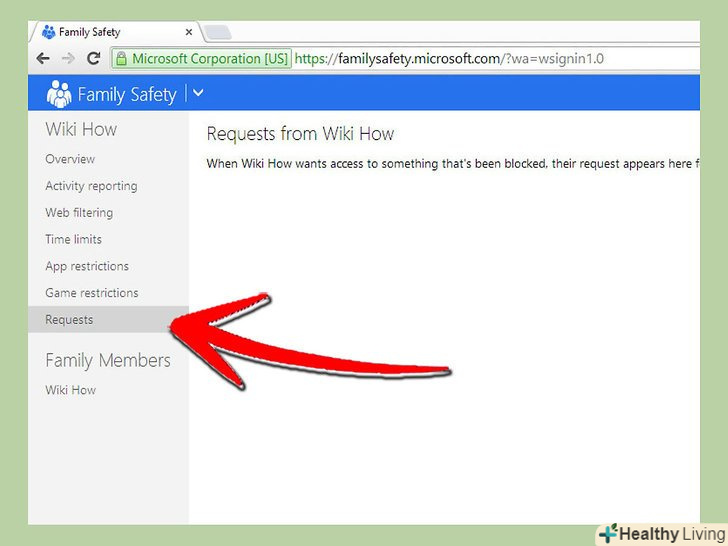This screenshot has height=546, width=728.
Task: Click the Family Members heading
Action: [x=108, y=361]
